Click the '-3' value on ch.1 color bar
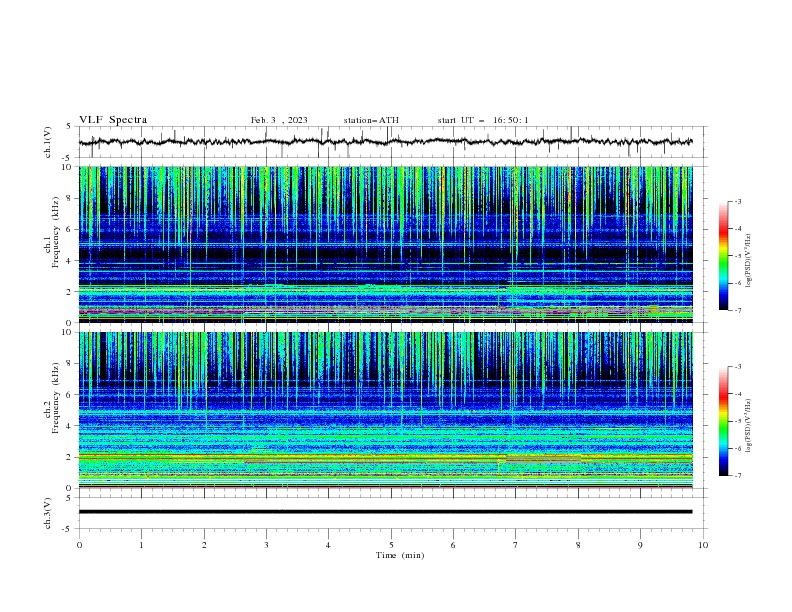792x612 pixels. [737, 201]
